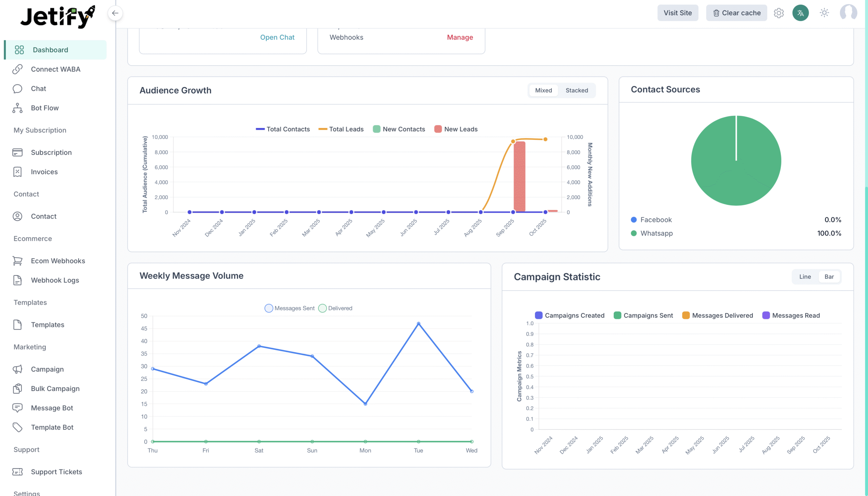Click the Open Chat link
This screenshot has height=496, width=868.
click(277, 37)
